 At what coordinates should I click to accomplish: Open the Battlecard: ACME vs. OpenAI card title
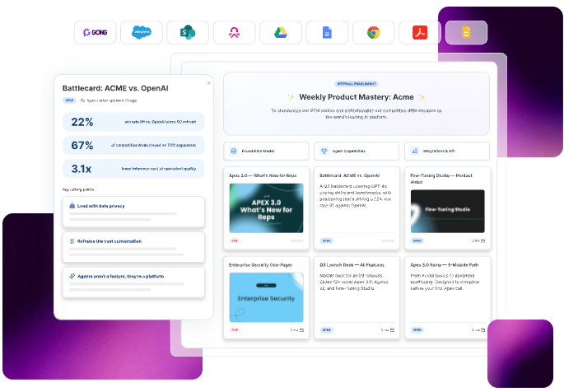pyautogui.click(x=350, y=175)
